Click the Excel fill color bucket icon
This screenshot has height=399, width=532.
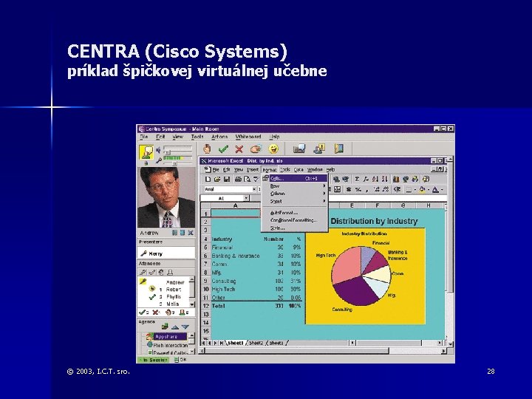[x=422, y=190]
